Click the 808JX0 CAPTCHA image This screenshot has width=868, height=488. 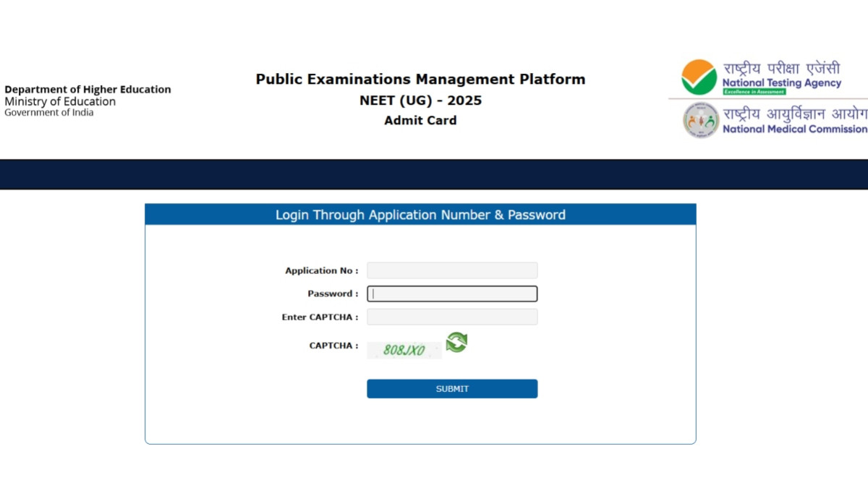[404, 351]
